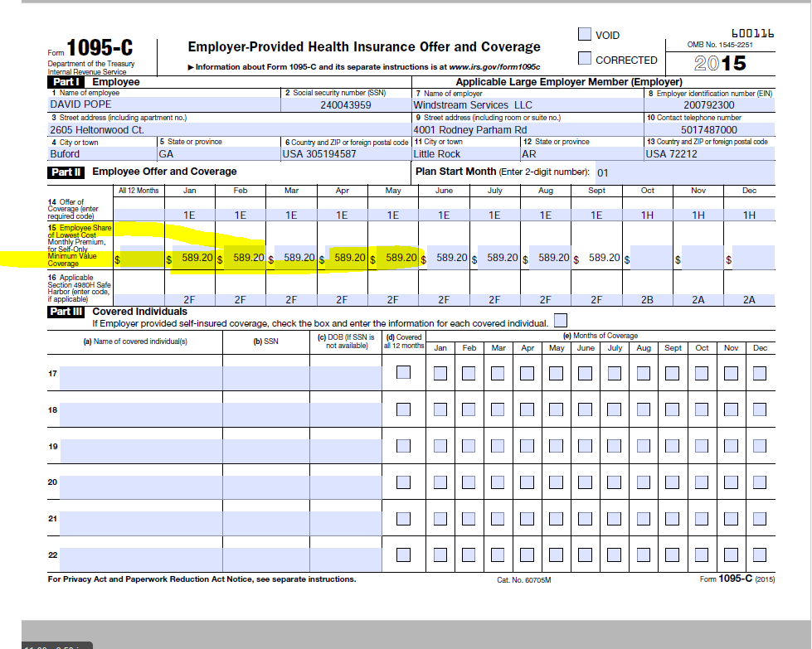
Task: Tick the June coverage checkbox on line 20
Action: pos(586,482)
